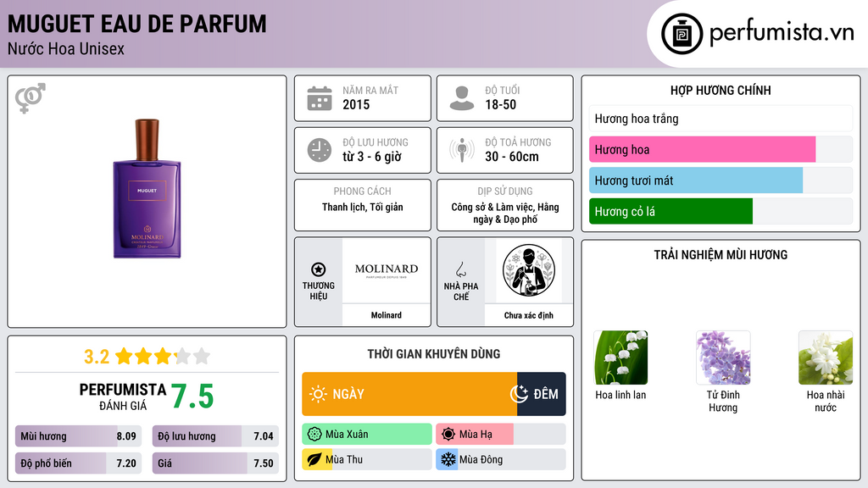Click the Hoa linh lan caption
Screen dimensions: 868x488
[620, 395]
